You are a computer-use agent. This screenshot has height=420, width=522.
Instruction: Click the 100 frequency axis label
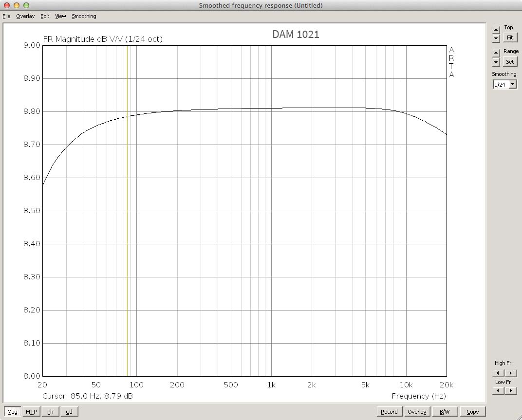click(136, 385)
